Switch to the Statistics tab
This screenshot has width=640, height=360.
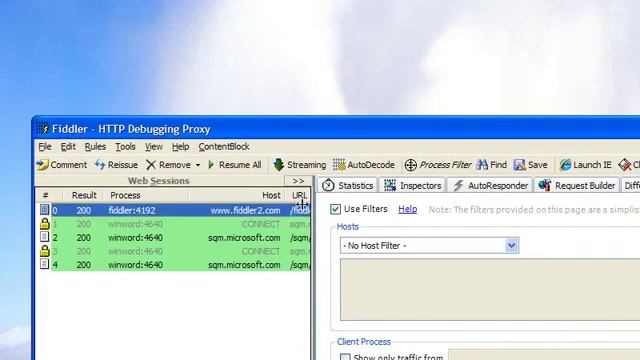pyautogui.click(x=348, y=186)
